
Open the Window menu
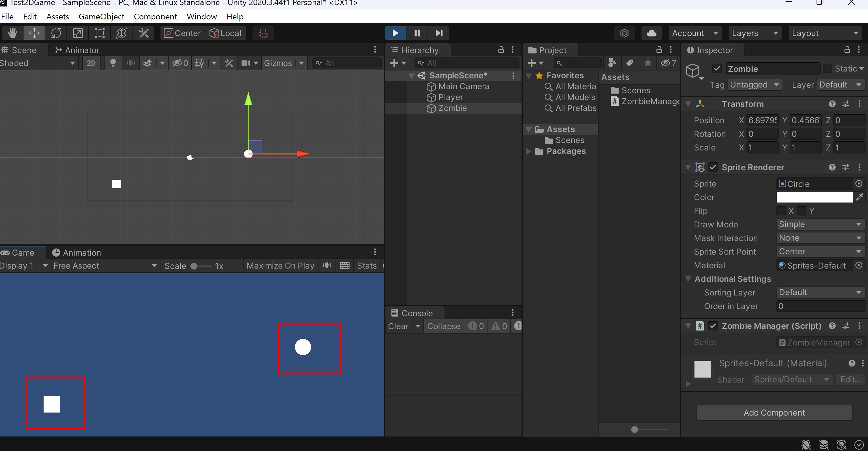[x=202, y=16]
